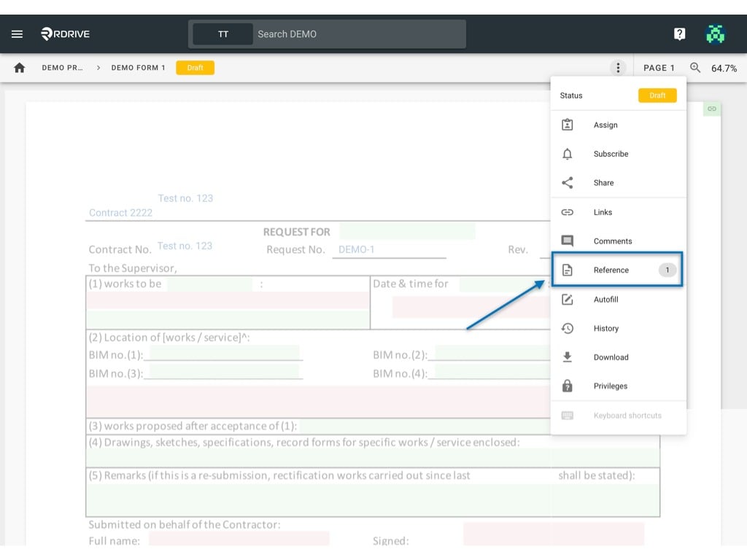747x560 pixels.
Task: Click the Draft status badge in menu
Action: [657, 96]
